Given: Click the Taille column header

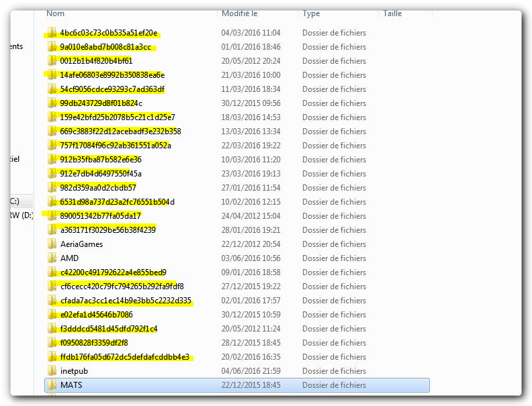Looking at the screenshot, I should point(392,13).
